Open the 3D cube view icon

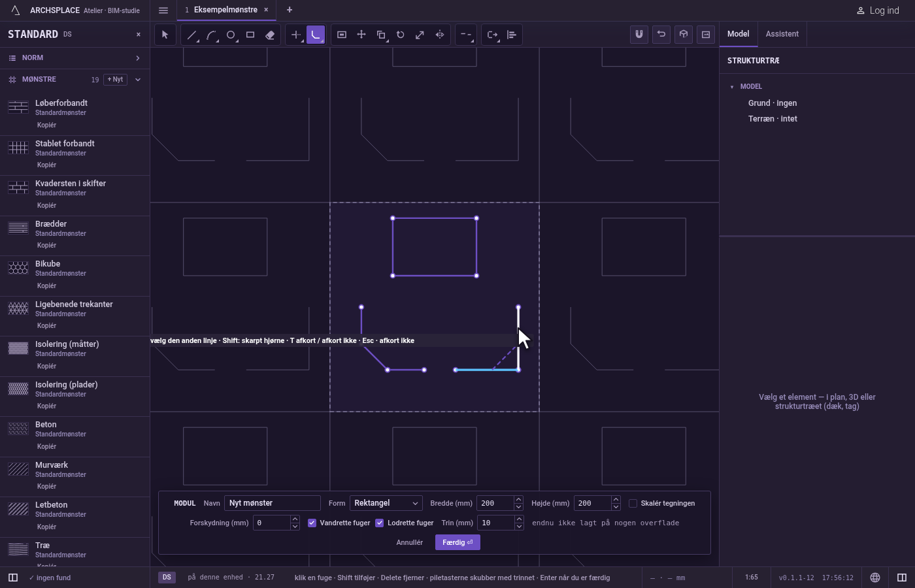[x=684, y=34]
